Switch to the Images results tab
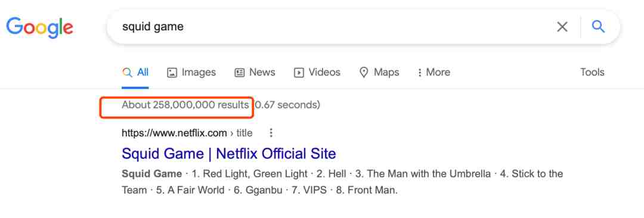 [x=191, y=72]
